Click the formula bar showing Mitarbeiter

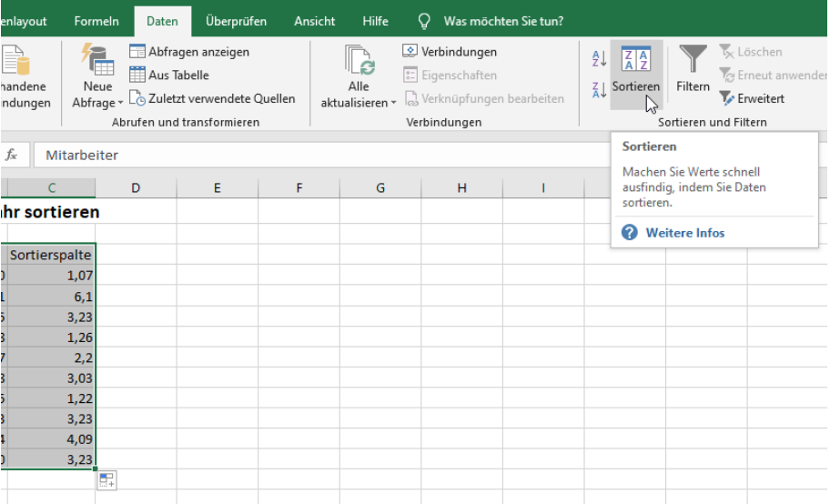point(322,156)
